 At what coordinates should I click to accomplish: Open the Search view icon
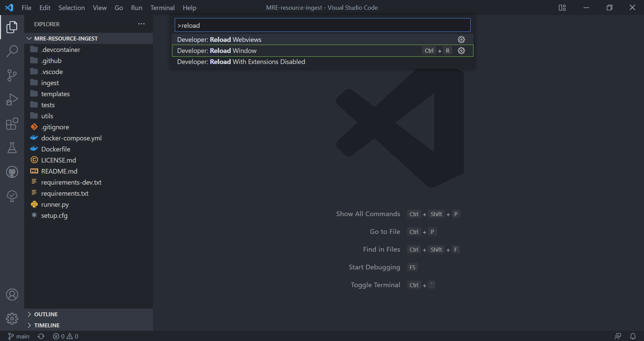click(12, 51)
